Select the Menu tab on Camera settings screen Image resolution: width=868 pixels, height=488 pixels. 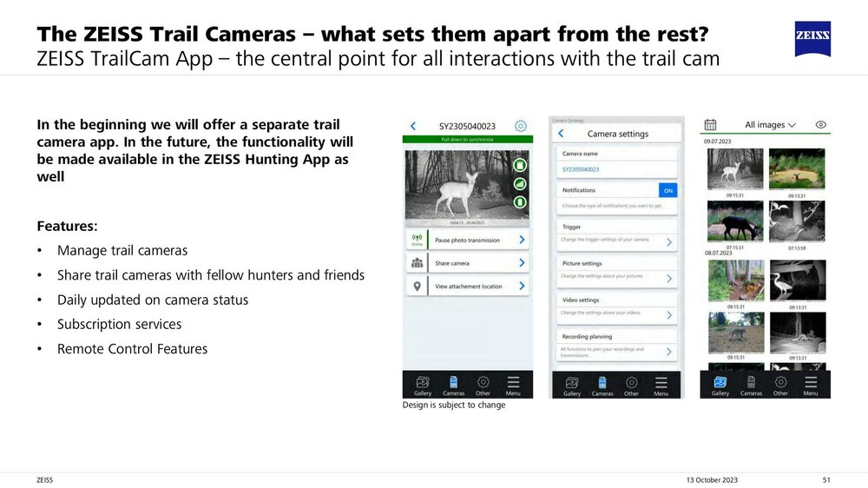click(x=661, y=386)
